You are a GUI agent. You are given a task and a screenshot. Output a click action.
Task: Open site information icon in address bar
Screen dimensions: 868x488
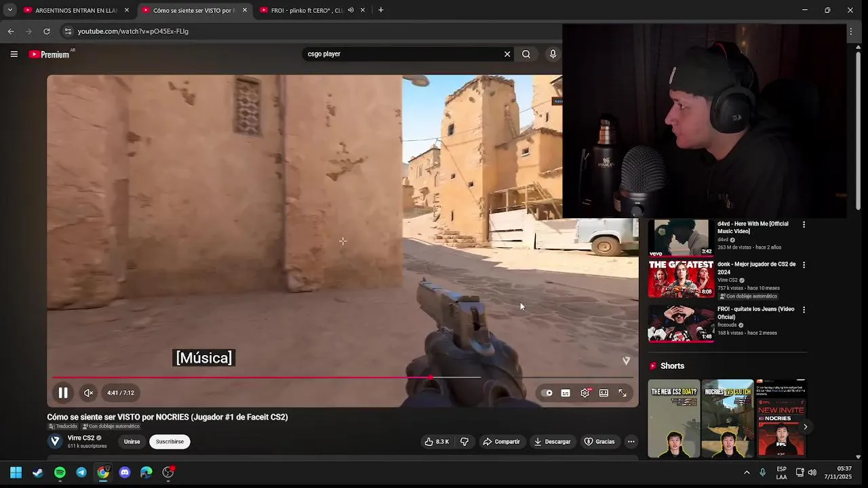pyautogui.click(x=67, y=31)
